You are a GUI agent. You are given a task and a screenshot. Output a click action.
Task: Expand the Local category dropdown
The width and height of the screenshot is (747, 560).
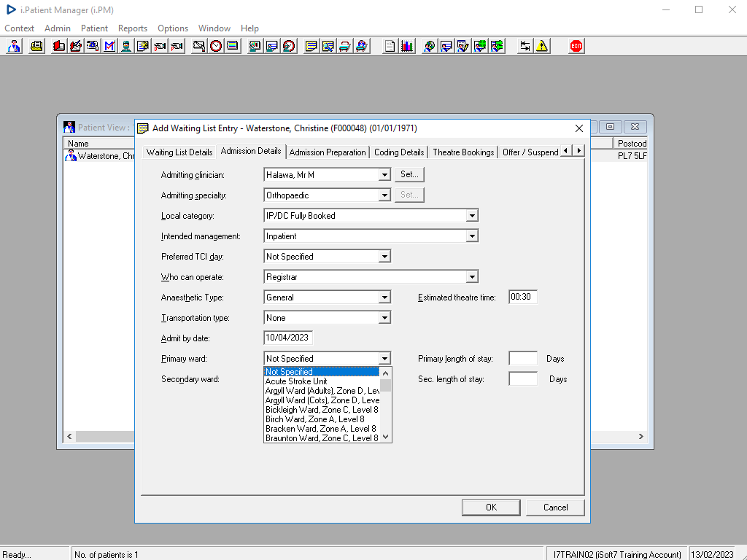(x=472, y=216)
